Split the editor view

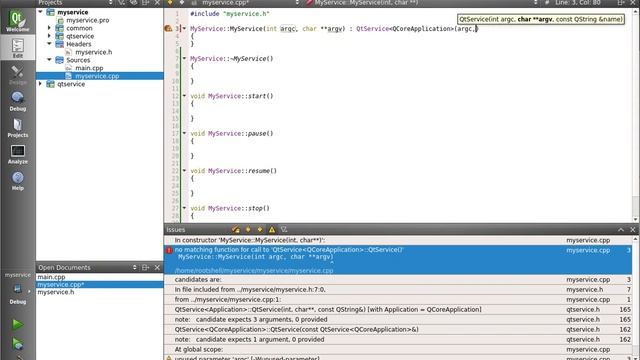click(621, 3)
